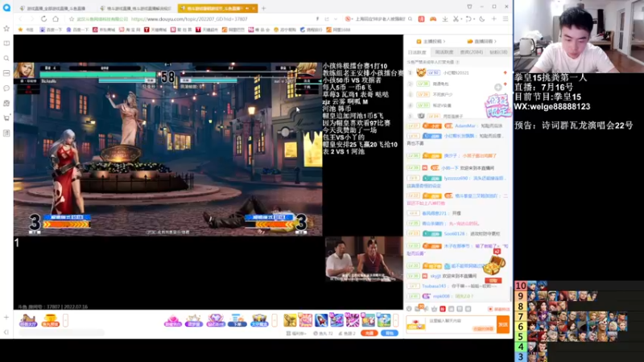
Task: Select the 钻粉 tab
Action: point(498,52)
